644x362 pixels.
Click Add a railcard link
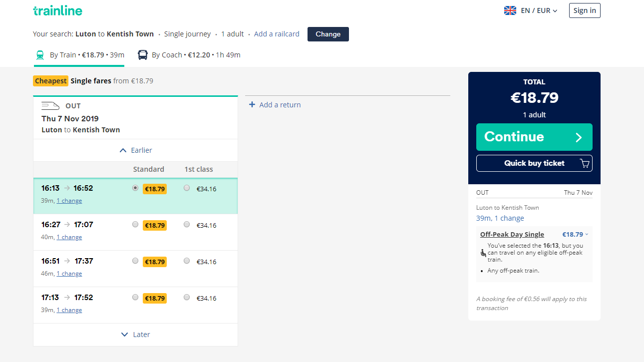point(277,34)
